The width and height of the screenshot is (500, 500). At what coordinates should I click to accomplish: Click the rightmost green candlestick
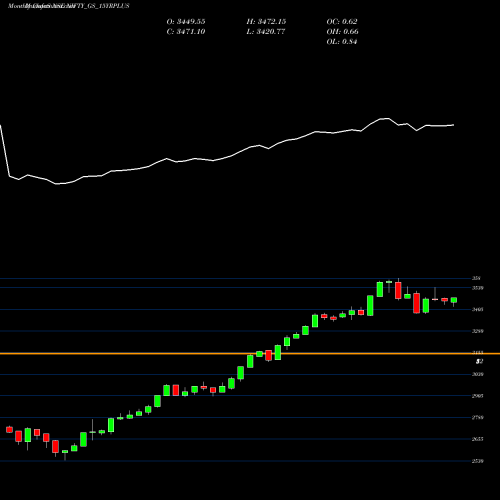pos(454,300)
